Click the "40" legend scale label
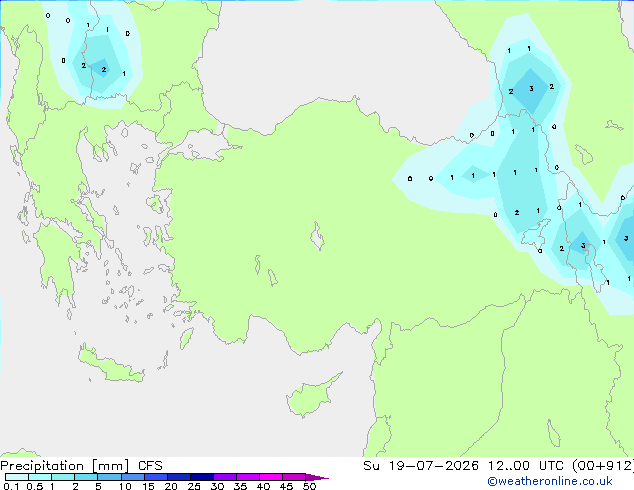 point(263,486)
